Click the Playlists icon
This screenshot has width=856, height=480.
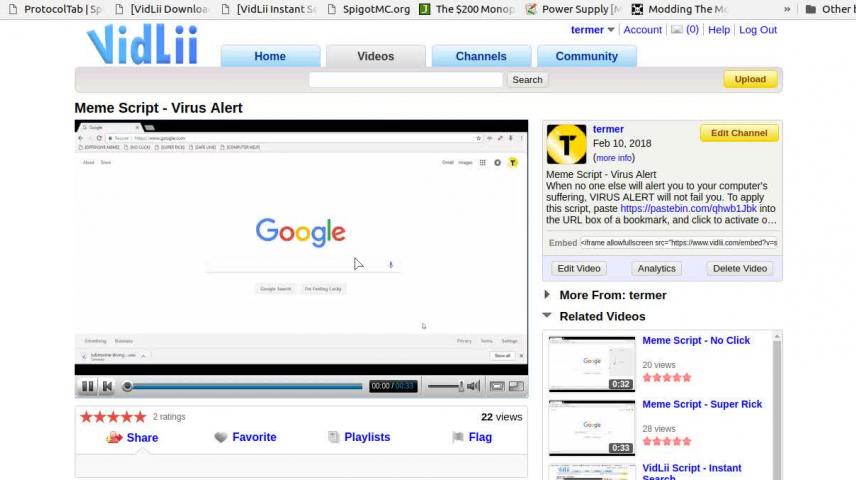(333, 437)
